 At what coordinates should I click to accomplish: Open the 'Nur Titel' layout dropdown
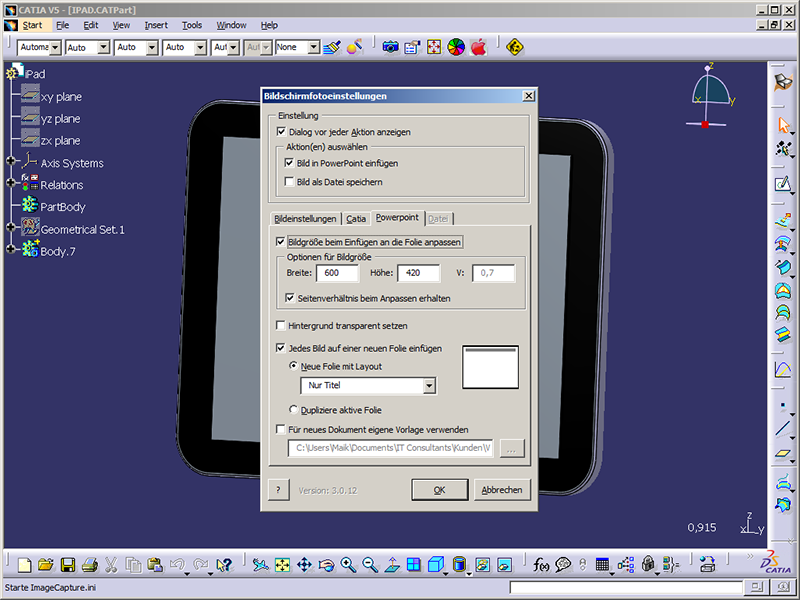(x=429, y=386)
